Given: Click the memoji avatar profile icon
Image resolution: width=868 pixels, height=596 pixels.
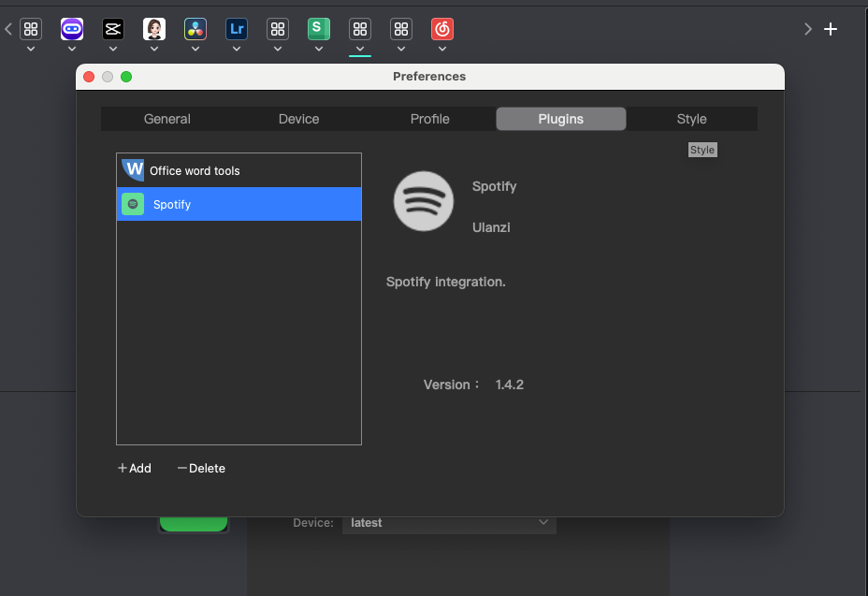Looking at the screenshot, I should point(154,28).
